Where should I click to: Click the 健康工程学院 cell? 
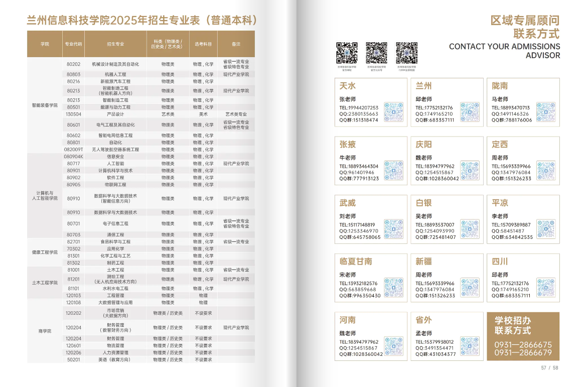coord(45,252)
